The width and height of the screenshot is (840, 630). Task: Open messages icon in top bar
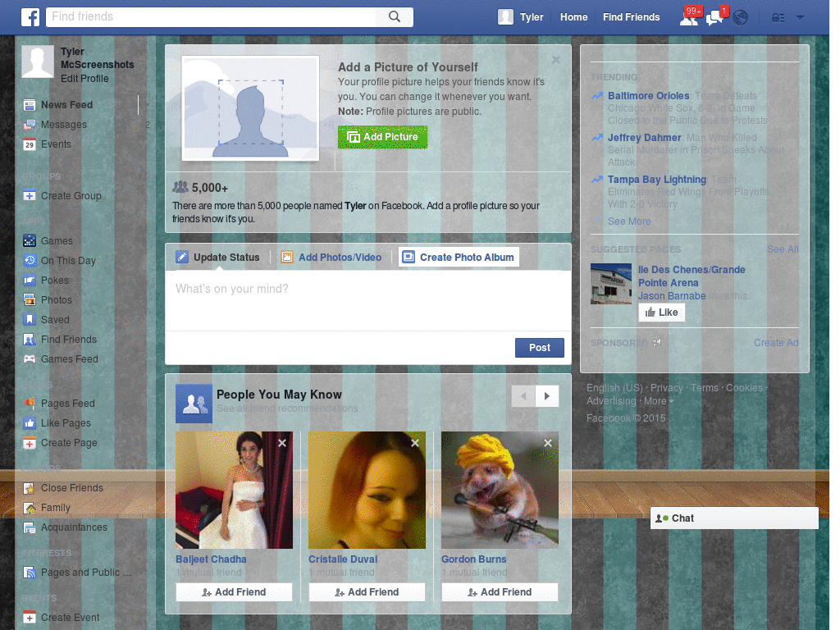click(x=715, y=18)
